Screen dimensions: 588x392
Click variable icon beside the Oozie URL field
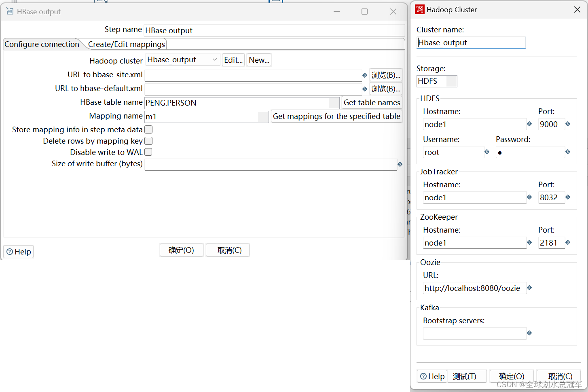pyautogui.click(x=529, y=288)
